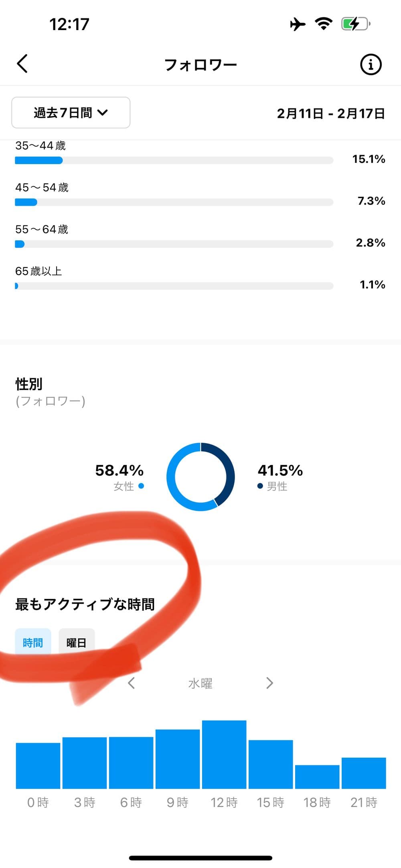401x868 pixels.
Task: Tap the back arrow icon
Action: tap(22, 64)
